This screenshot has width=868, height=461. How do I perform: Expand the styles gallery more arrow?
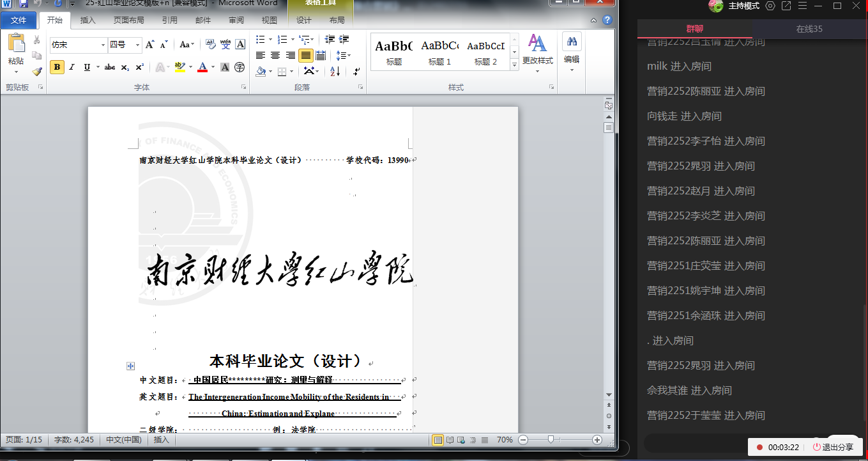click(515, 65)
